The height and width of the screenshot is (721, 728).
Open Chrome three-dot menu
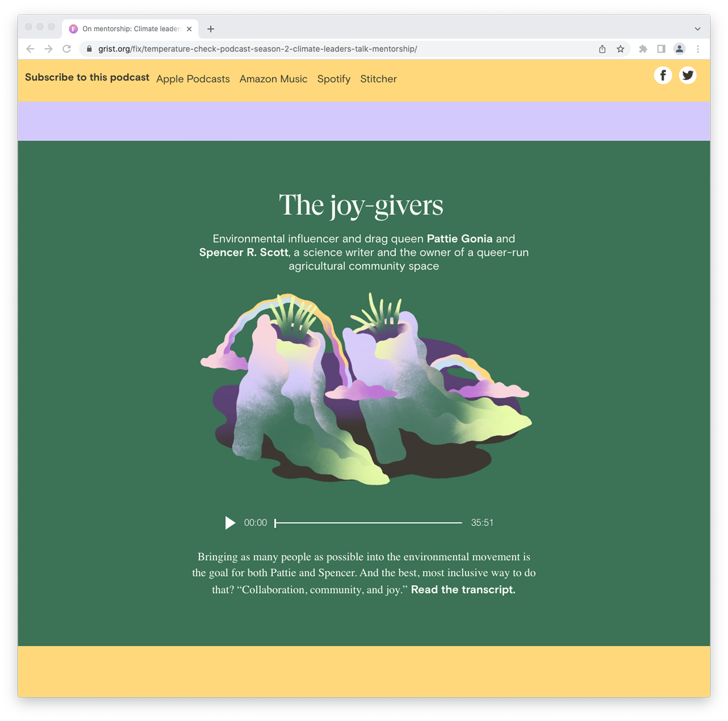point(697,49)
